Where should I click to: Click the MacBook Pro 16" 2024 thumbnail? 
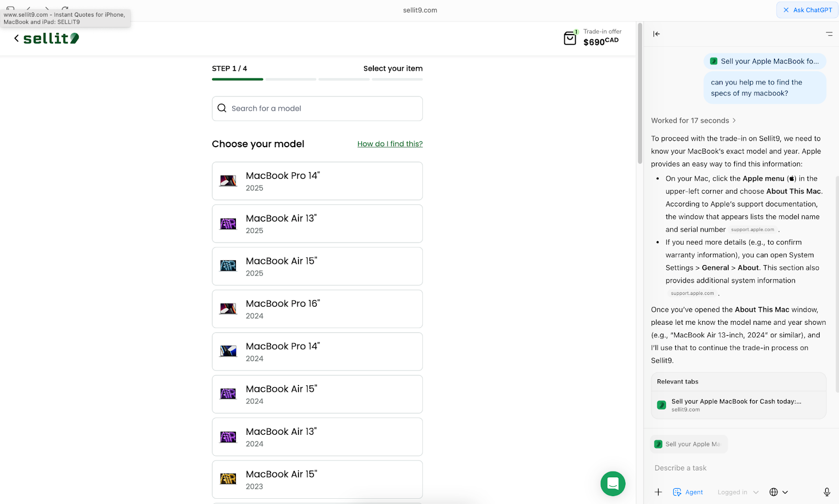point(228,309)
